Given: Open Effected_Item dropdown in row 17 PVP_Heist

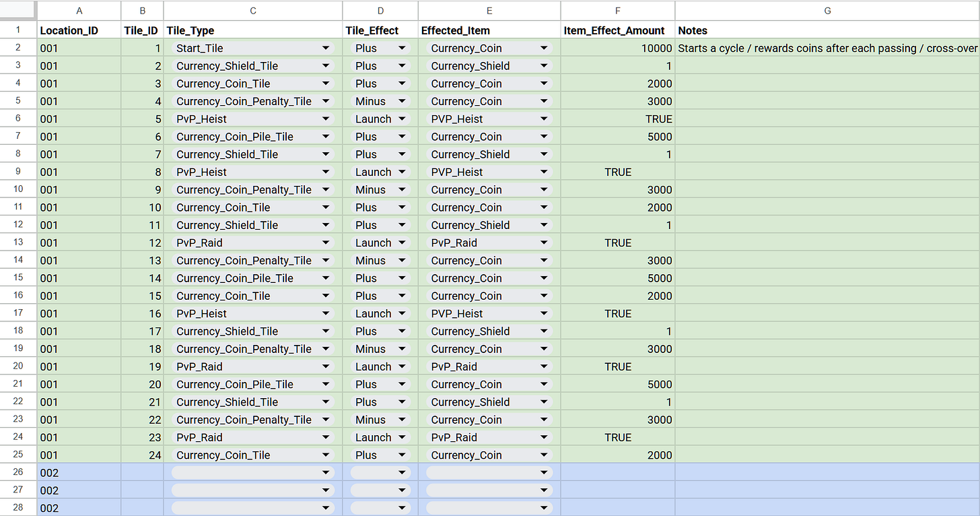Looking at the screenshot, I should coord(544,314).
